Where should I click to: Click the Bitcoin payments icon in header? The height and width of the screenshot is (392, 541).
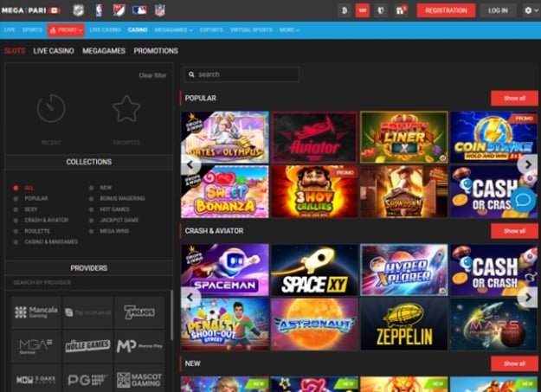click(x=344, y=10)
